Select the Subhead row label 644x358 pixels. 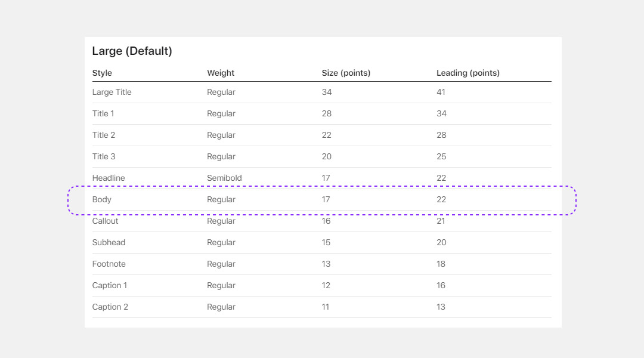point(109,242)
